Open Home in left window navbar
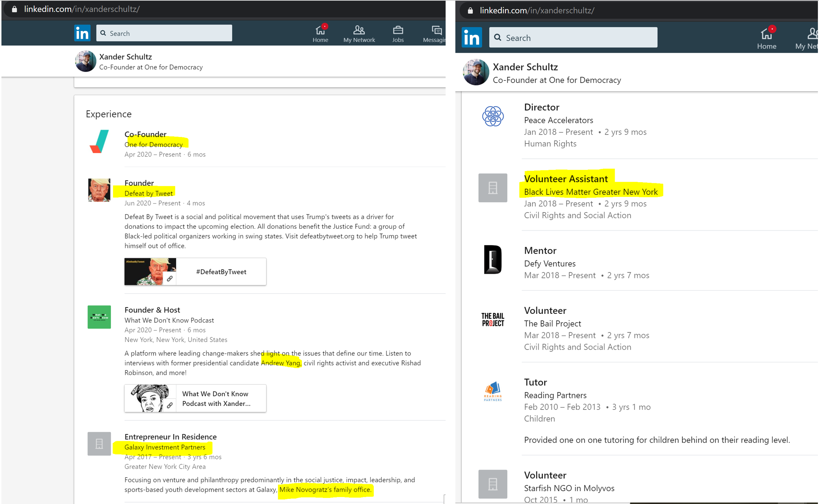Screen dimensions: 819x504 click(320, 34)
